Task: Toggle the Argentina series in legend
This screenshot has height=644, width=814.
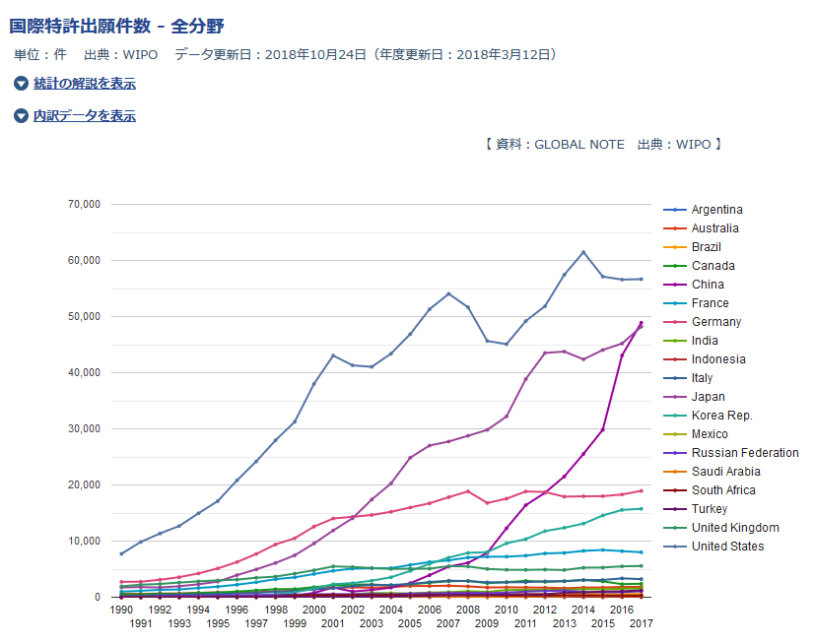Action: click(x=716, y=210)
